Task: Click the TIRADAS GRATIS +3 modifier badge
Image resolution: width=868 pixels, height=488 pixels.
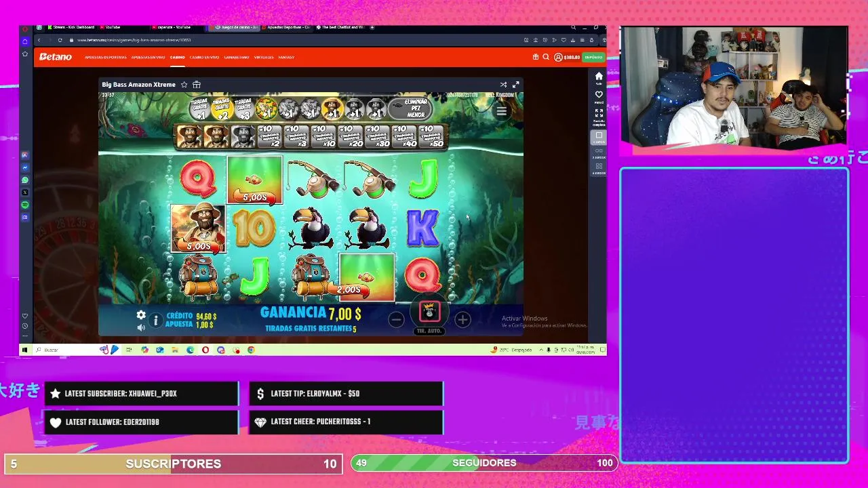Action: pyautogui.click(x=243, y=108)
